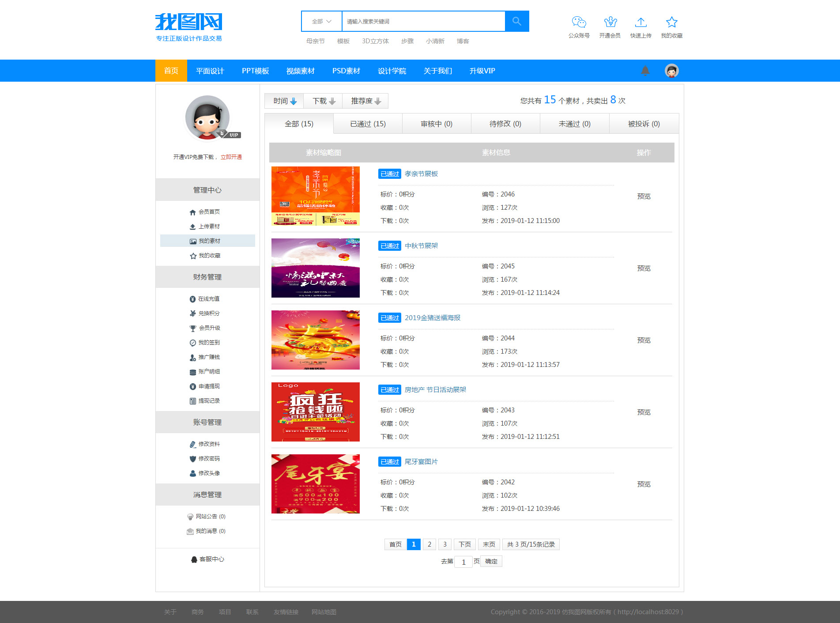Image resolution: width=840 pixels, height=623 pixels.
Task: Click the 确定 page jump button
Action: (x=491, y=562)
